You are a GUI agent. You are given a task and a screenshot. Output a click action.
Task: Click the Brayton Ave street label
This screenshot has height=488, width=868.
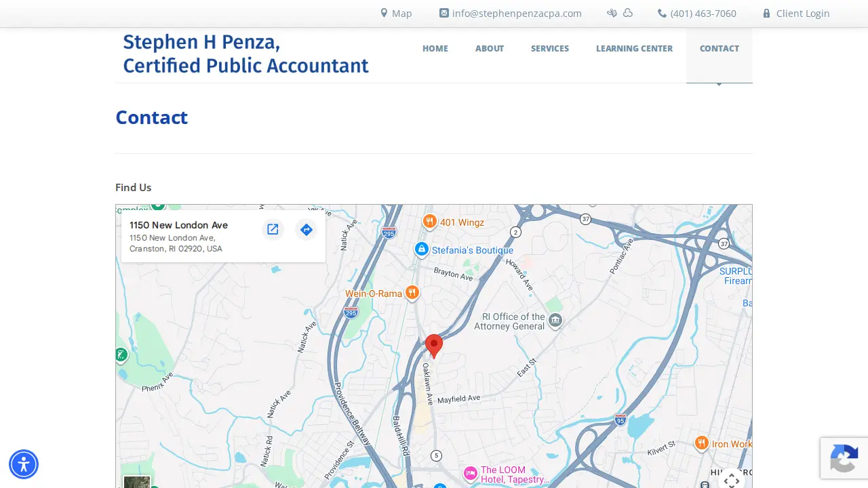point(453,273)
